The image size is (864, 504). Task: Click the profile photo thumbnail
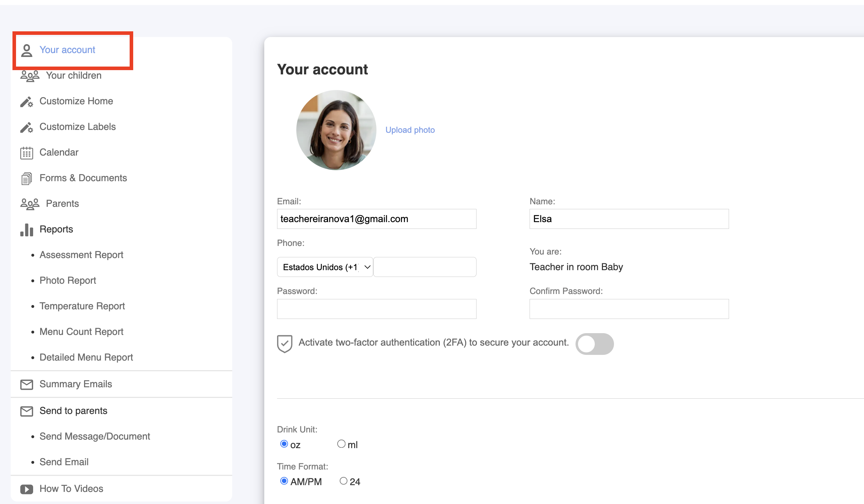click(x=336, y=130)
